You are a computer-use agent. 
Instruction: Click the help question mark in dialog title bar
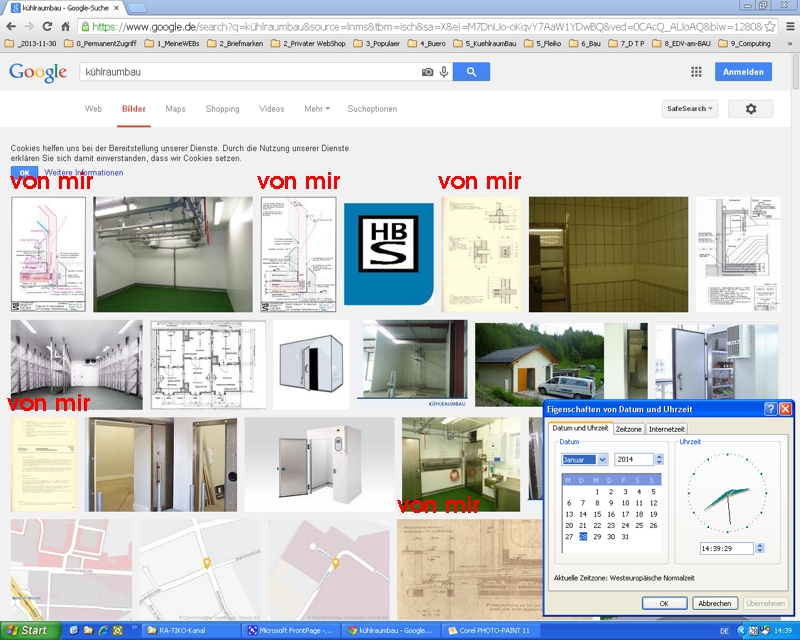[770, 409]
